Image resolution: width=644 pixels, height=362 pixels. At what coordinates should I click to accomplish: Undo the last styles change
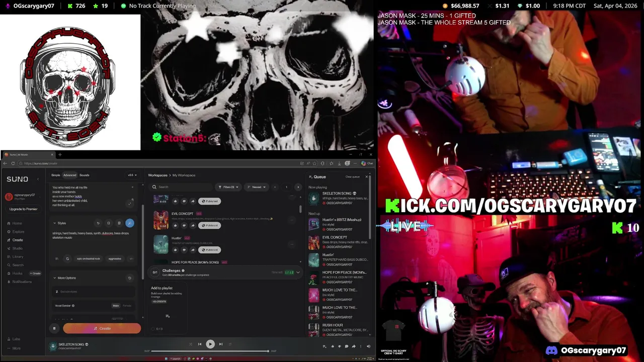[98, 223]
